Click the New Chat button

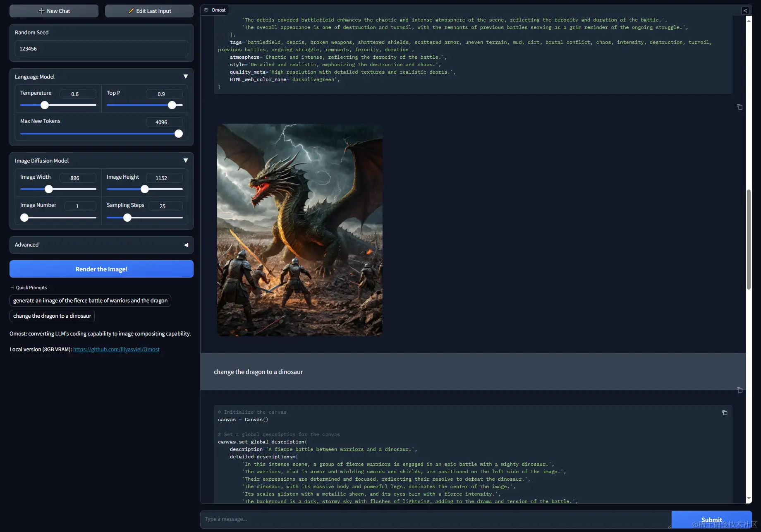(x=54, y=11)
